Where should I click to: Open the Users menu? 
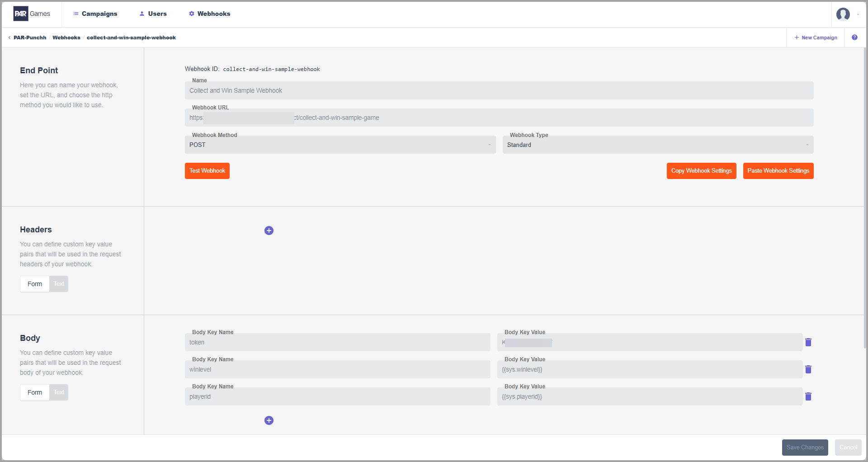coord(153,14)
